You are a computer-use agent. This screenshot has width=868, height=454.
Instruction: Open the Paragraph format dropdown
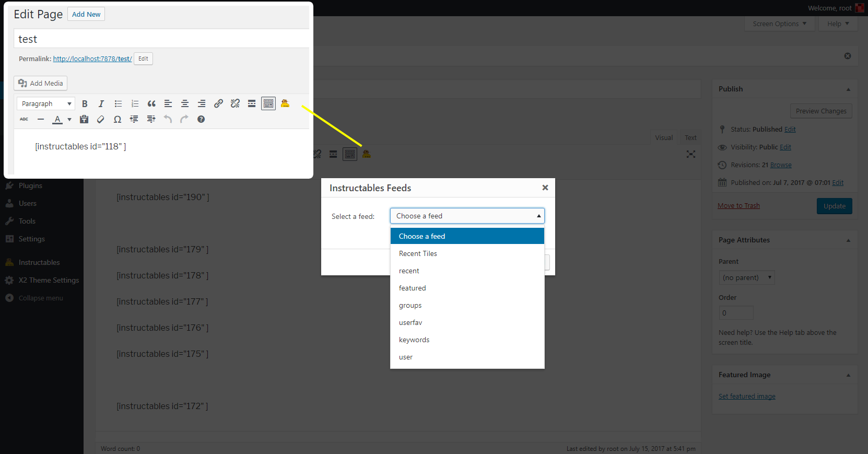(46, 103)
